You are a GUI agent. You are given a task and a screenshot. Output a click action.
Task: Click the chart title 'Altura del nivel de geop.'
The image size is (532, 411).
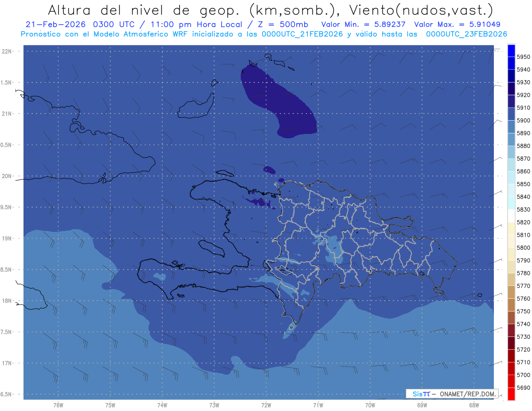(144, 10)
